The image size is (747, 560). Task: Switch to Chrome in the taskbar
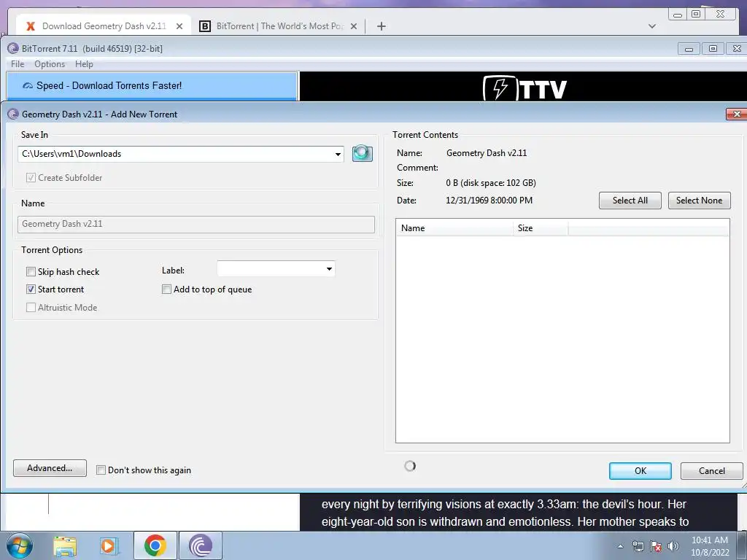(155, 545)
